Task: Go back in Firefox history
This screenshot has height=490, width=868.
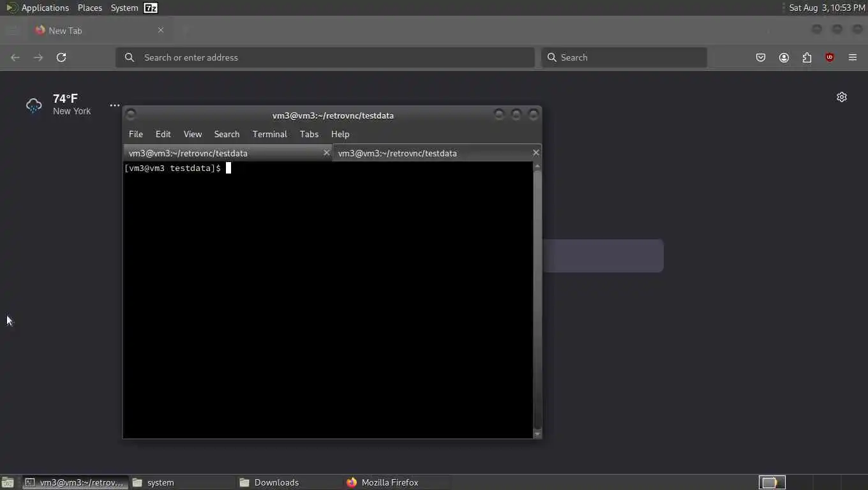Action: [x=15, y=57]
